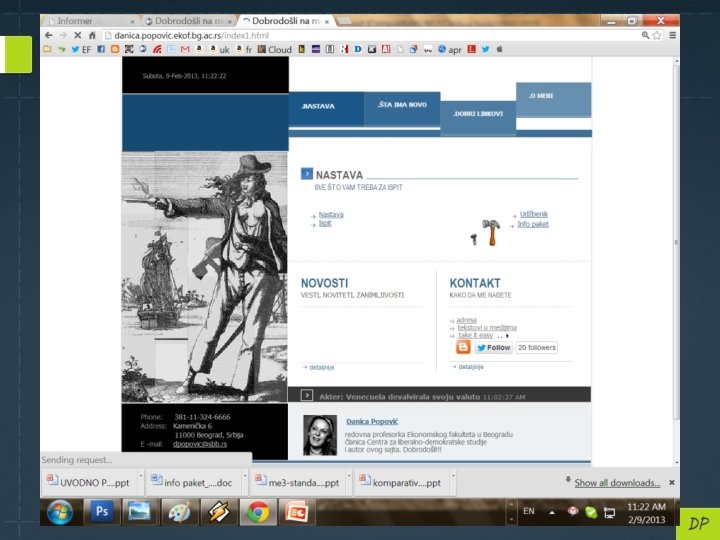
Task: Launch Photoshop from the taskbar
Action: click(102, 512)
